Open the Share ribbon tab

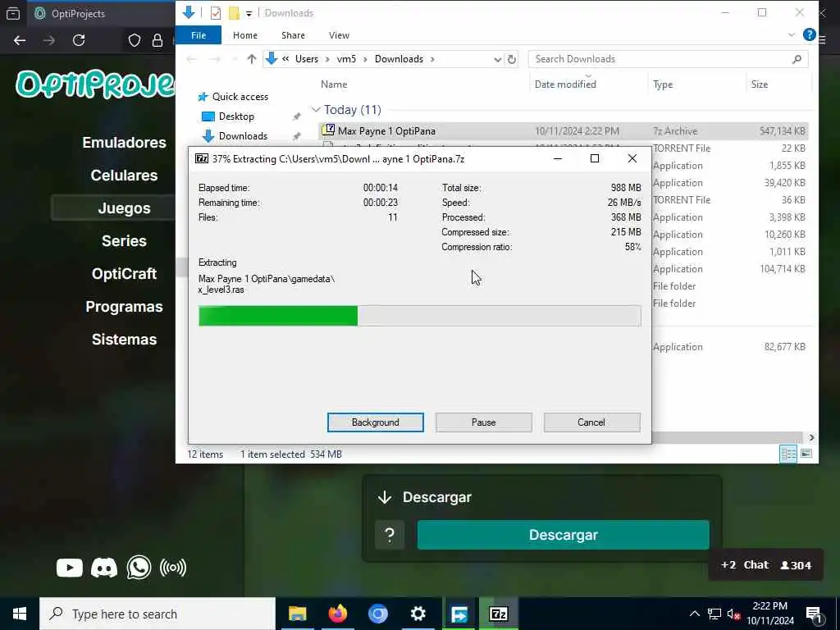tap(293, 35)
